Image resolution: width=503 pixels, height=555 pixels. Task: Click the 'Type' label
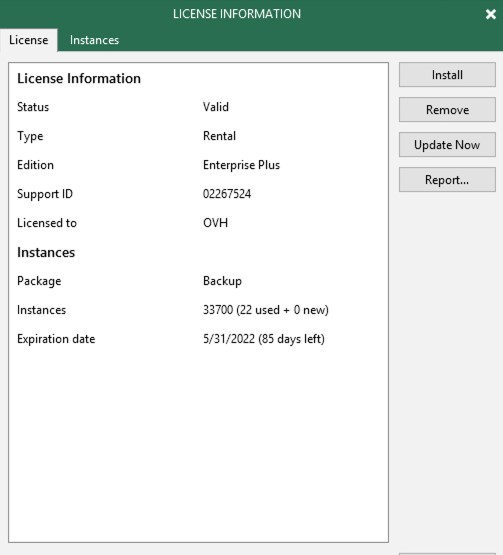click(30, 136)
